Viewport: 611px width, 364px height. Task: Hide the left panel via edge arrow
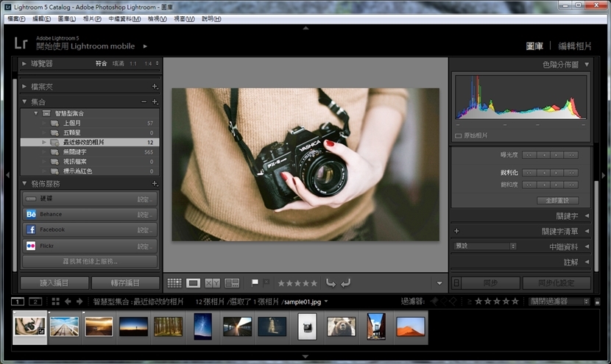[7, 175]
